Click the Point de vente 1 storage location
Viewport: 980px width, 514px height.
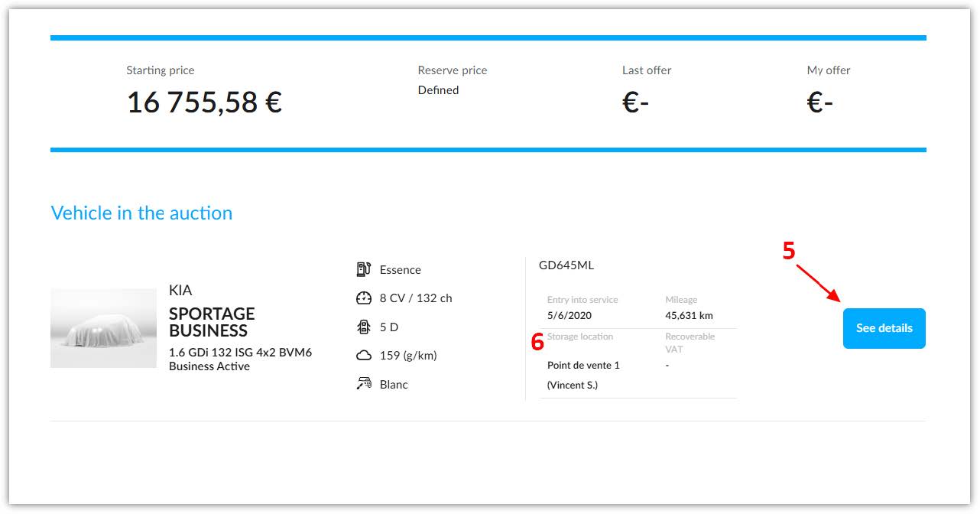pyautogui.click(x=583, y=366)
